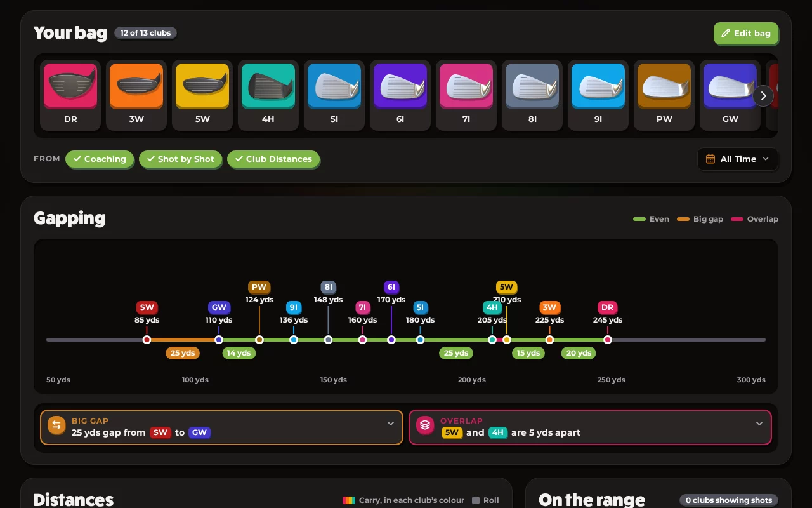Select the PW marker at 124 yds
This screenshot has height=508, width=812.
259,340
